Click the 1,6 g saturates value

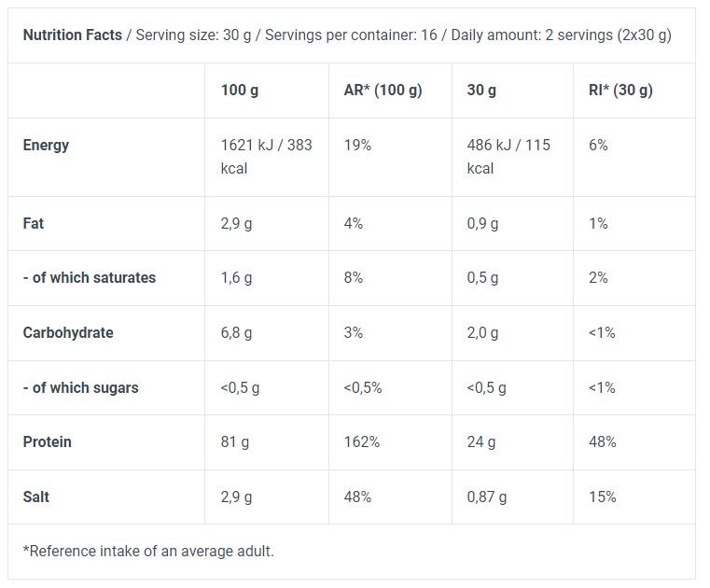[x=236, y=277]
